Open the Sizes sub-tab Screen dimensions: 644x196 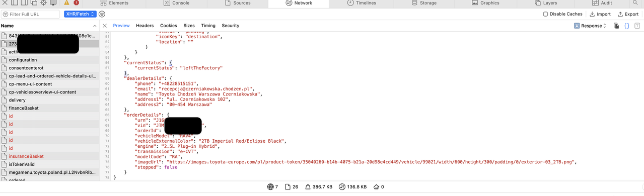[x=189, y=26]
